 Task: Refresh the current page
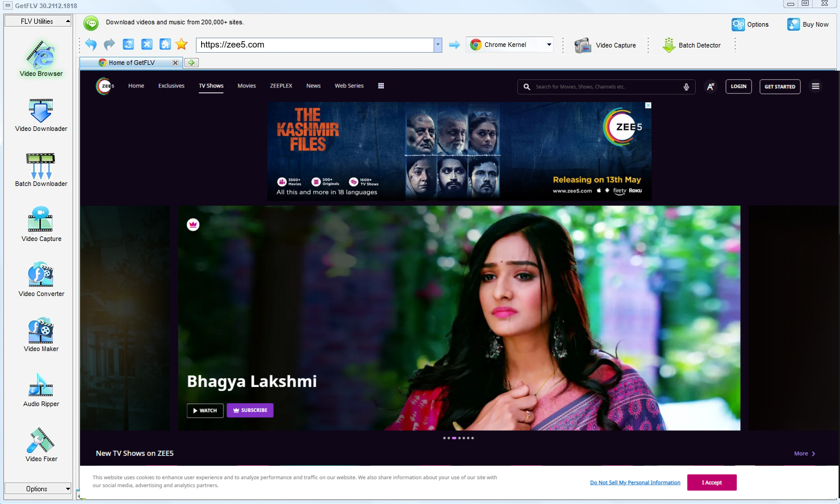click(129, 45)
